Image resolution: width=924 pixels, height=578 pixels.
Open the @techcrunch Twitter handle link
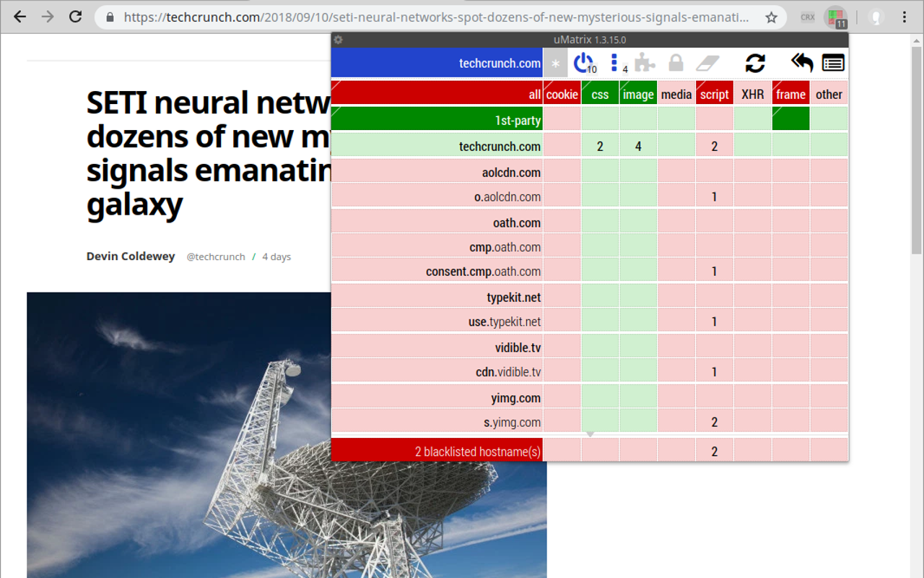pos(216,256)
